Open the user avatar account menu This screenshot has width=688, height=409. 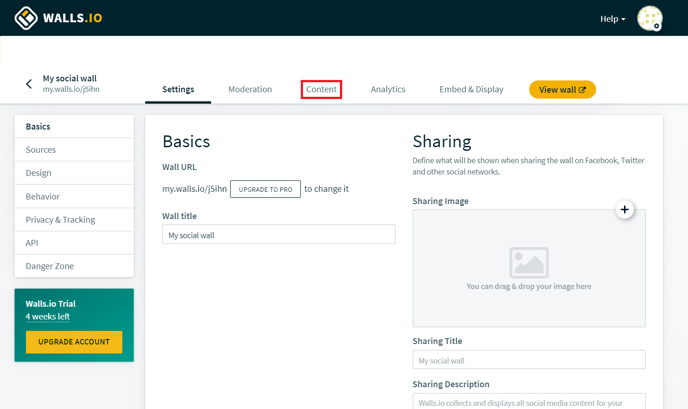click(649, 18)
